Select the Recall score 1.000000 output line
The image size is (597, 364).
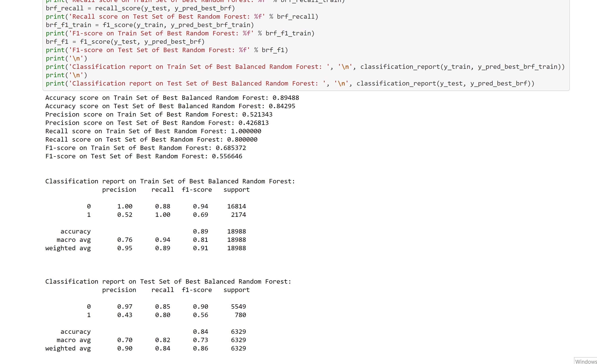[x=153, y=131]
